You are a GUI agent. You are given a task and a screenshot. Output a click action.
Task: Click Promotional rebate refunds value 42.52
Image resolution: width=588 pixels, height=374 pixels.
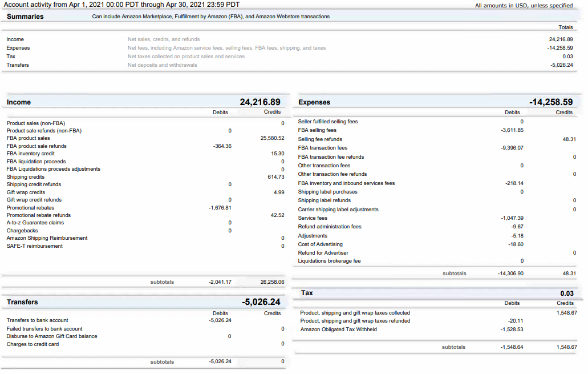pos(278,215)
